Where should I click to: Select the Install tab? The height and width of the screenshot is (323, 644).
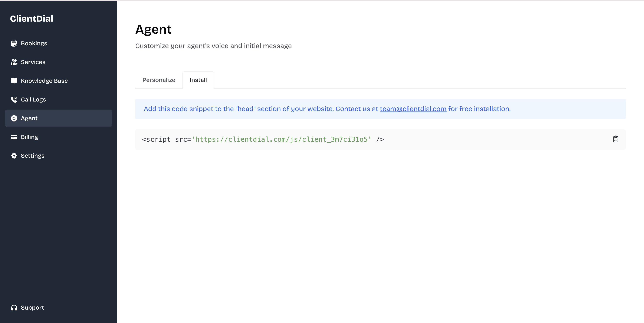198,80
